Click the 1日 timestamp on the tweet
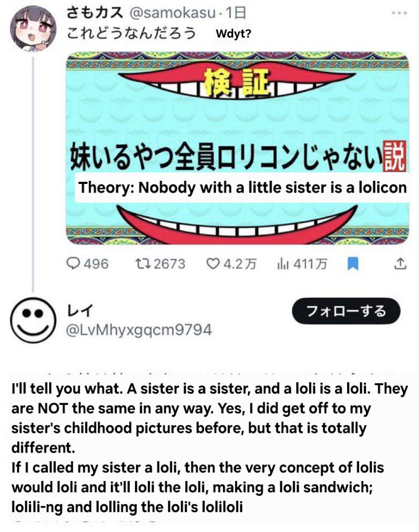Viewport: 419px width, 532px height. (x=236, y=13)
